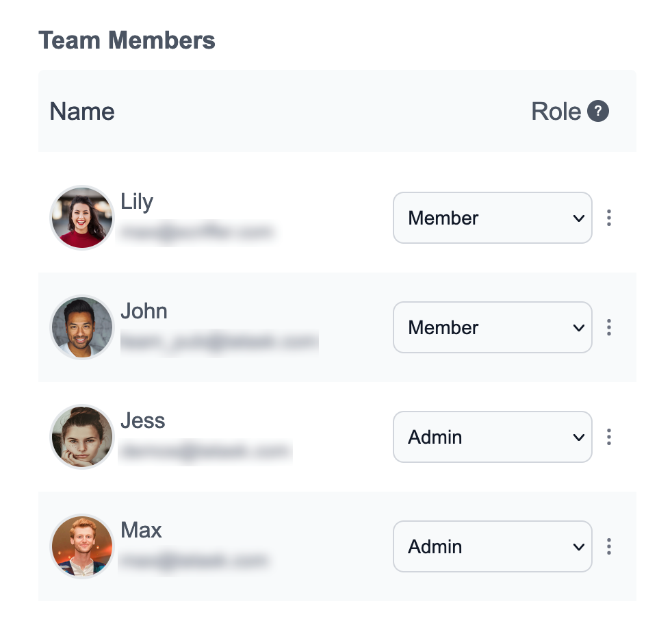
Task: Open John's Member role dropdown
Action: point(492,327)
